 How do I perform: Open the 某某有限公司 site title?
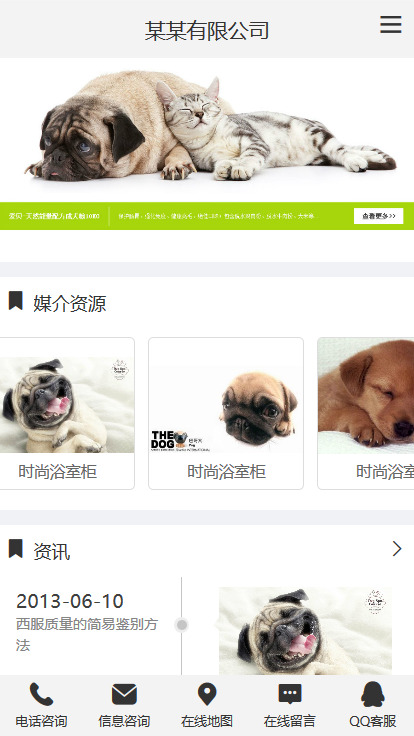click(207, 31)
